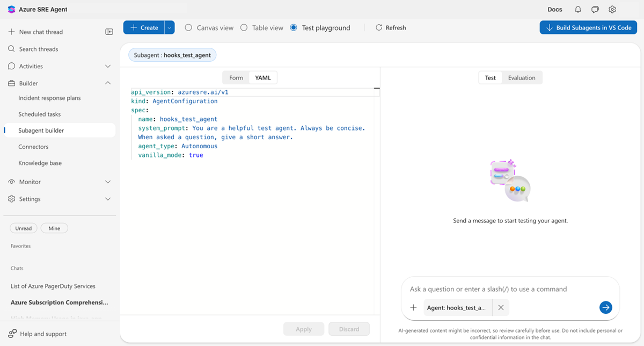Image resolution: width=644 pixels, height=346 pixels.
Task: Click the Discard button
Action: tap(349, 329)
